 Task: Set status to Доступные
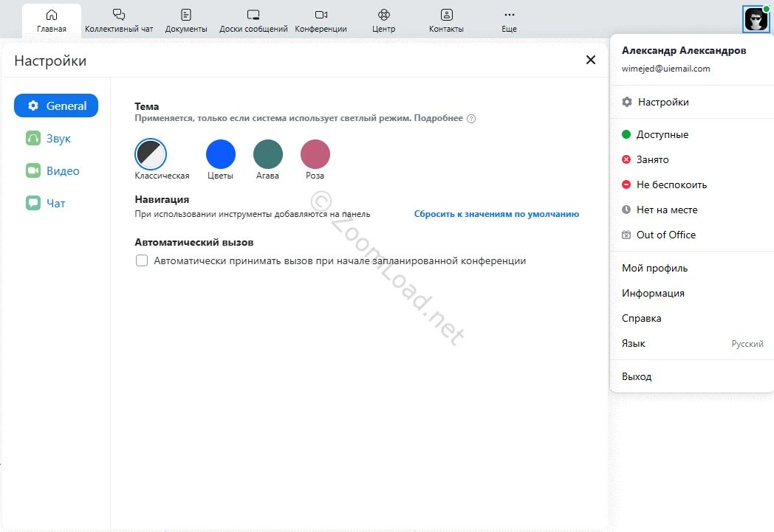[692, 134]
